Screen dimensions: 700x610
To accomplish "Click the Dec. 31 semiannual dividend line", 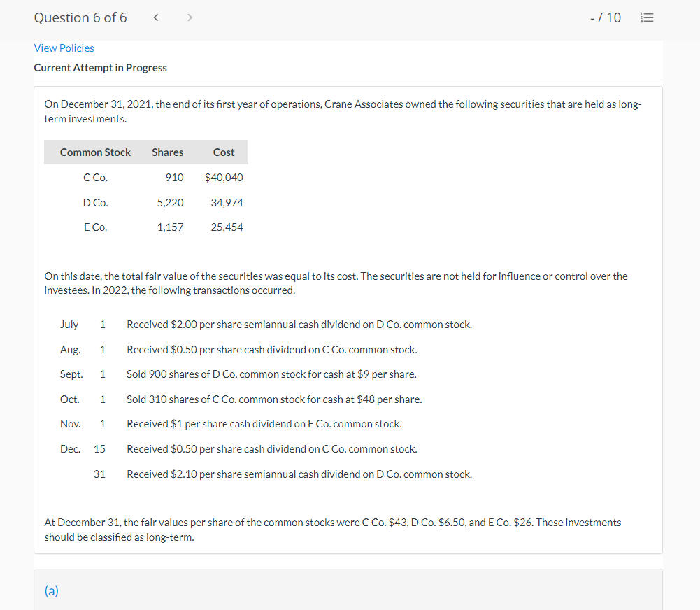I will click(x=299, y=474).
